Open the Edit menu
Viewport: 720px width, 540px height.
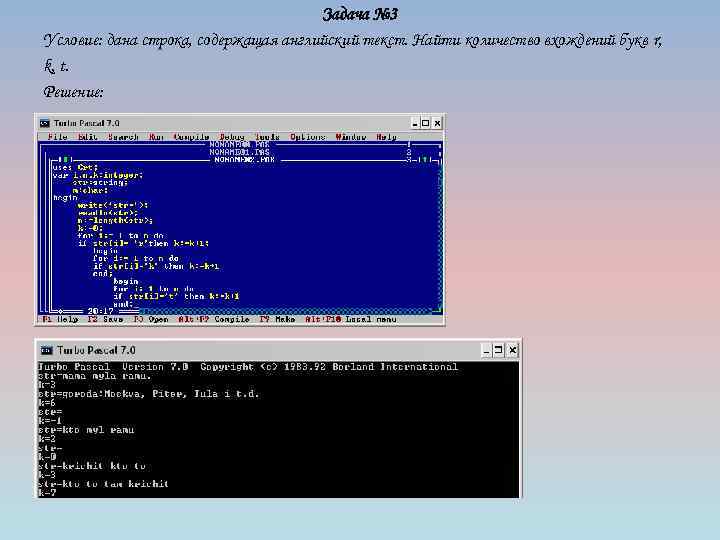point(87,137)
